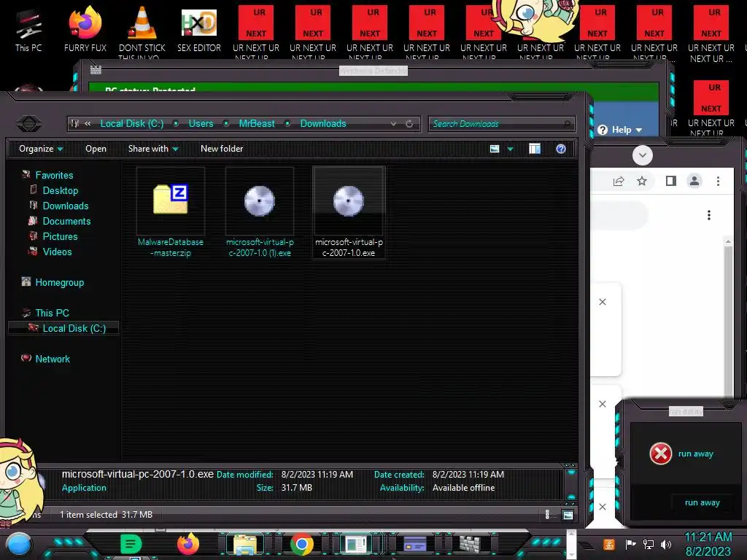Image resolution: width=747 pixels, height=560 pixels.
Task: Click Users breadcrumb in address bar
Action: tap(201, 123)
